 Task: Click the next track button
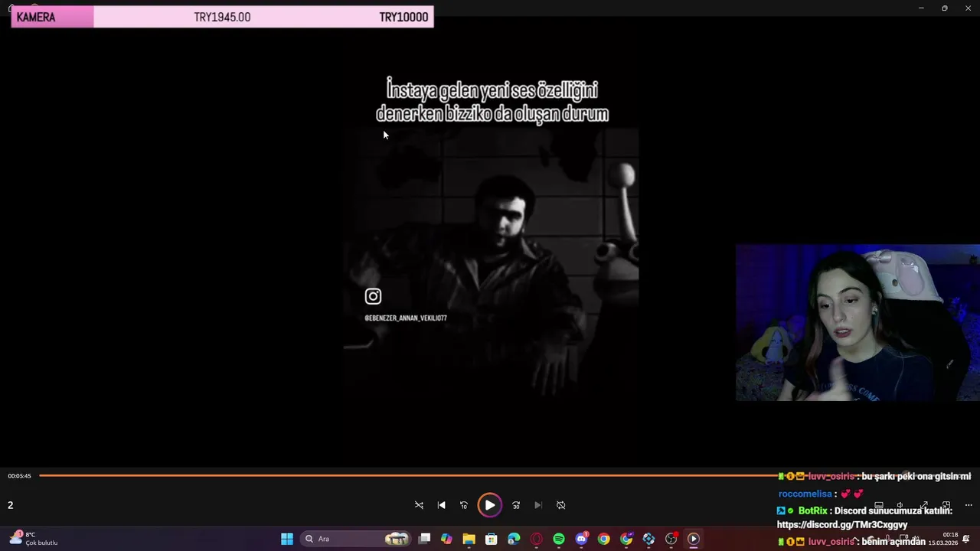click(x=538, y=505)
